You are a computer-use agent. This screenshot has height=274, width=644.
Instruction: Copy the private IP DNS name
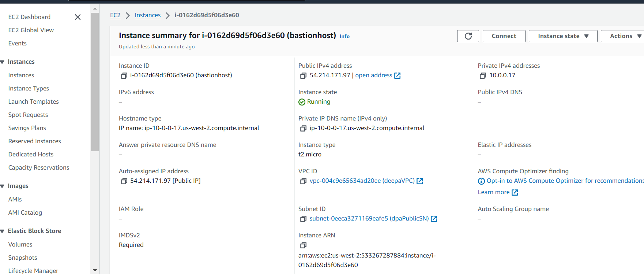point(303,128)
